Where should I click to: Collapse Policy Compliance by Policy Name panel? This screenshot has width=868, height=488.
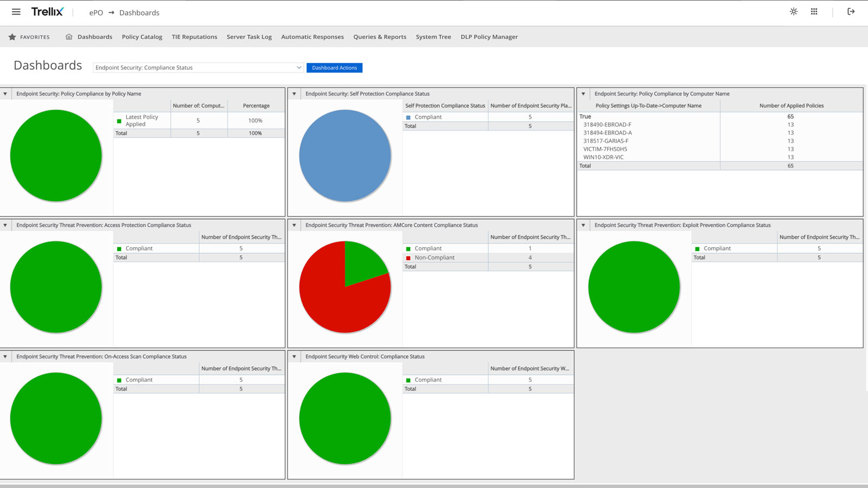point(5,94)
